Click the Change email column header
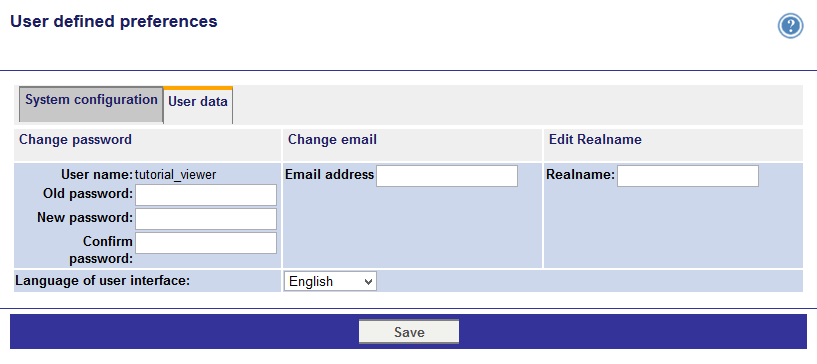This screenshot has width=817, height=364. (x=332, y=140)
